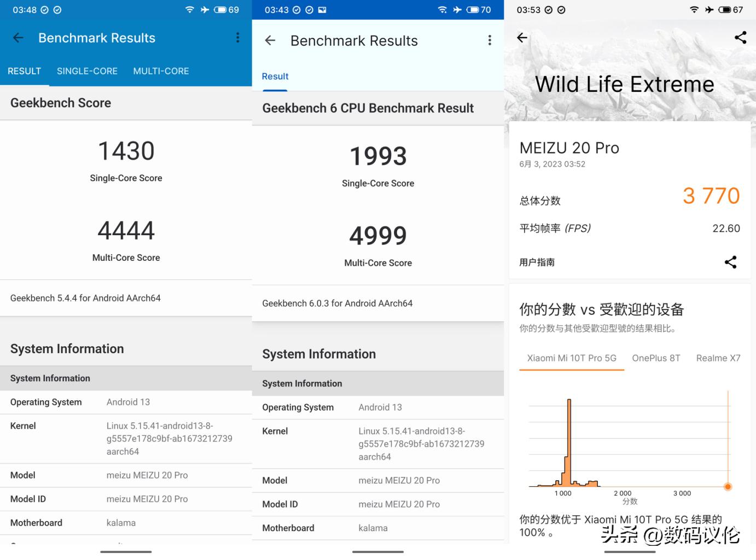Viewport: 756px width, 560px height.
Task: Tap the share icon beside the Wild Life Extreme back arrow
Action: point(741,37)
